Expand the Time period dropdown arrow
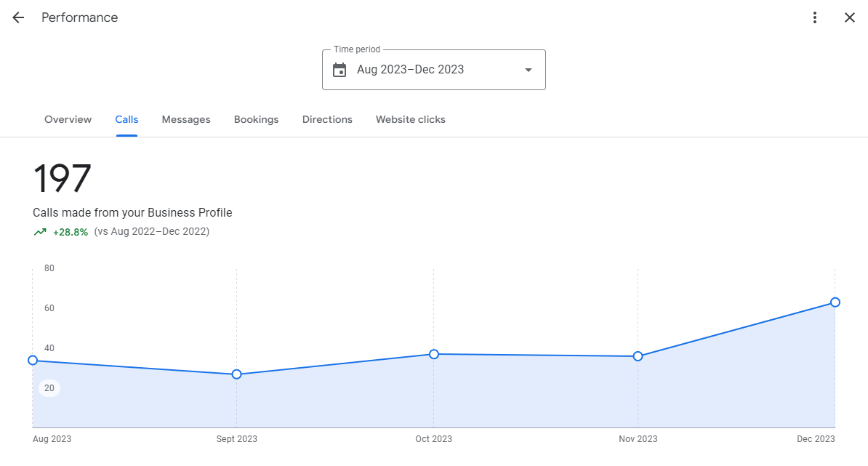Image resolution: width=868 pixels, height=466 pixels. pyautogui.click(x=529, y=70)
